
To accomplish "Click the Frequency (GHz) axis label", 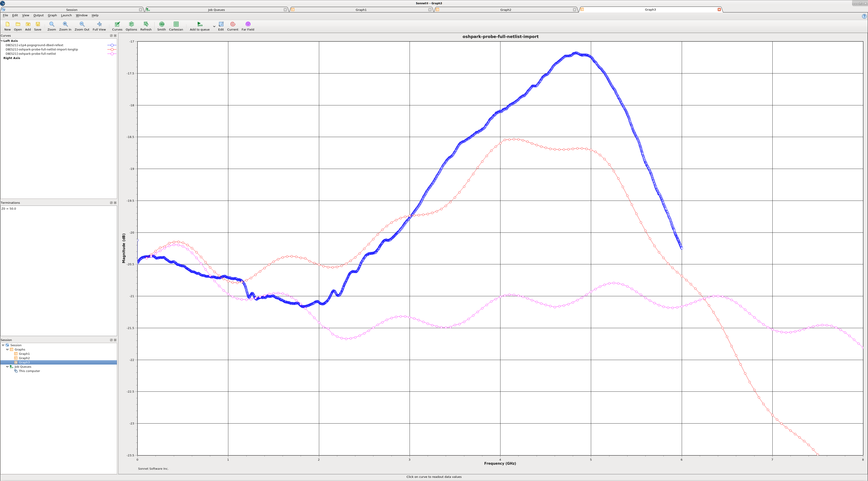I will 500,463.
